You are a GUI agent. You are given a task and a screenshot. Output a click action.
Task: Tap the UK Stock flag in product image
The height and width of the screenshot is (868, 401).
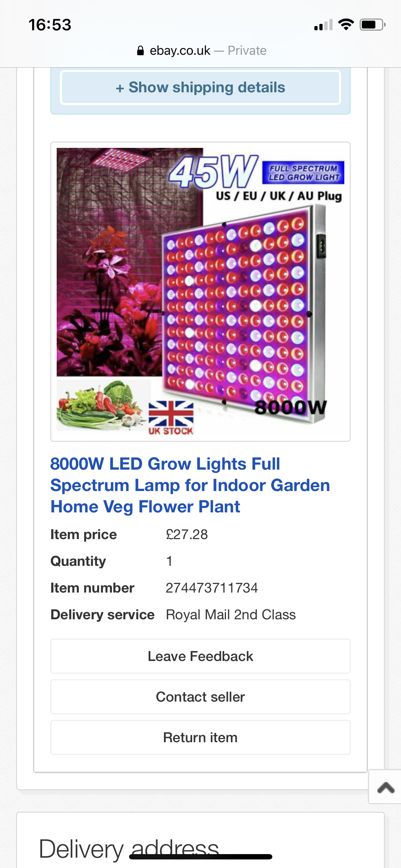click(171, 418)
